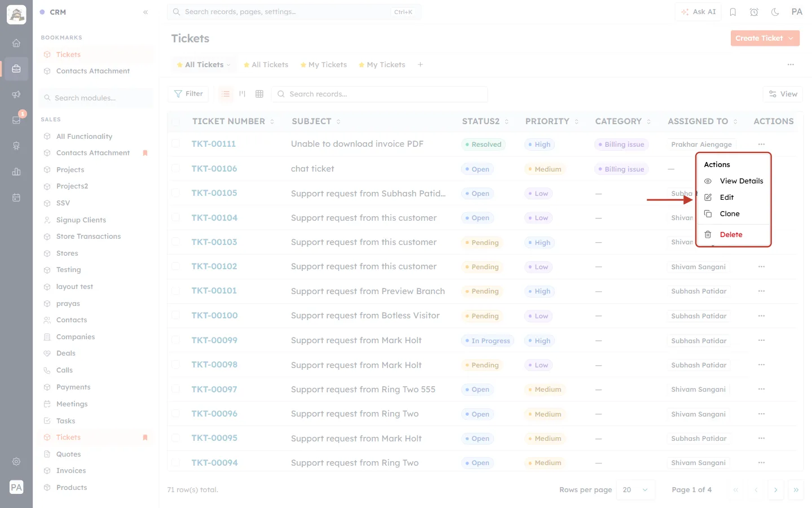
Task: Open Rows per page dropdown
Action: (636, 490)
